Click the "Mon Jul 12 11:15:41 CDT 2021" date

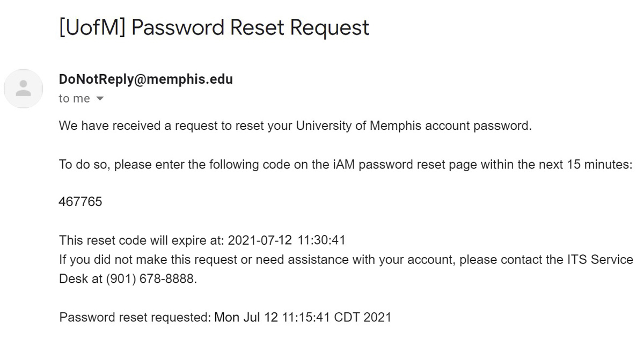(303, 317)
